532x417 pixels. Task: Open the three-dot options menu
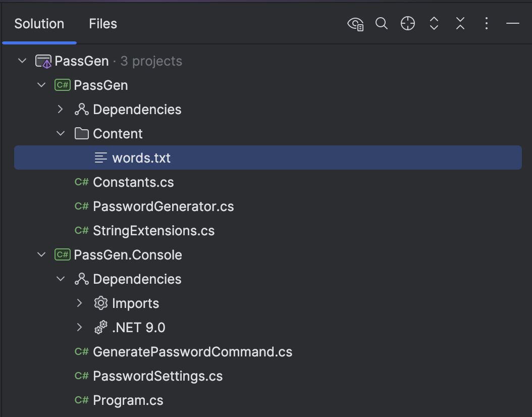(487, 24)
